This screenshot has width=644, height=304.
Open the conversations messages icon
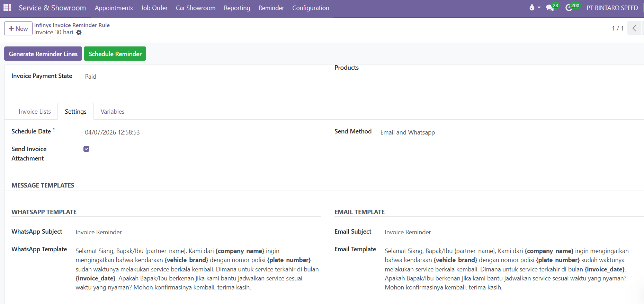[550, 8]
